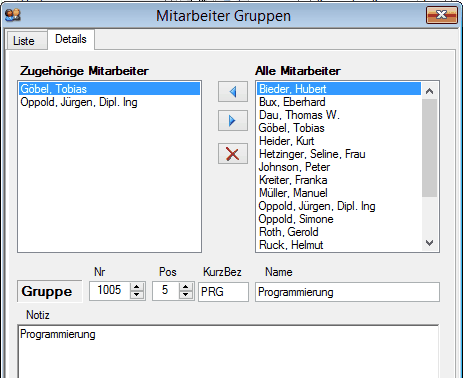Image resolution: width=463 pixels, height=378 pixels.
Task: Select Oppold, Simone in the list
Action: (339, 219)
